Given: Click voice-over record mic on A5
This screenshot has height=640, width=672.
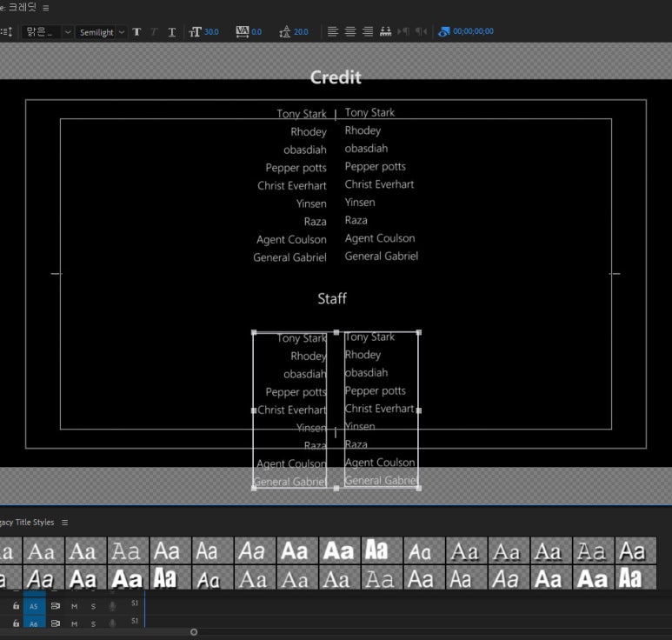Looking at the screenshot, I should (x=112, y=606).
